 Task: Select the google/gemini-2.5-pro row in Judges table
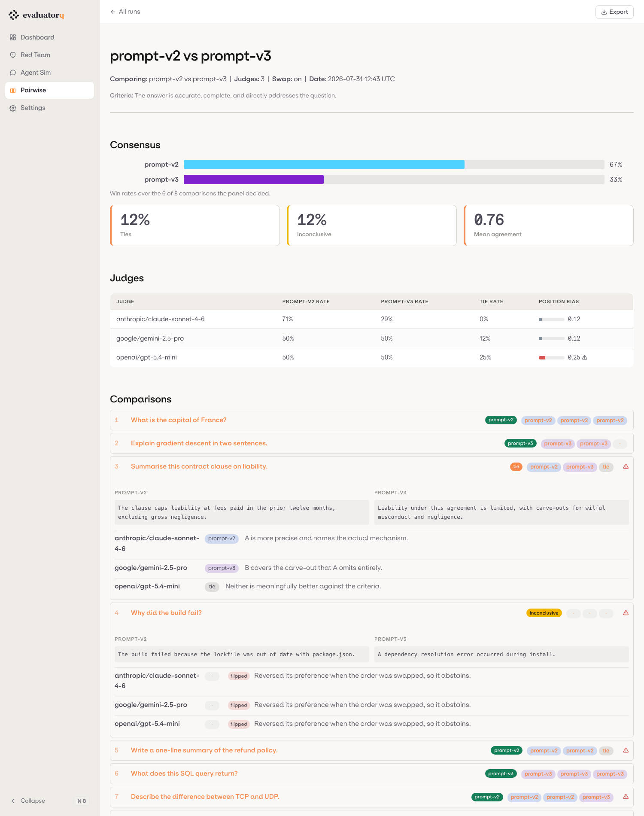click(372, 338)
